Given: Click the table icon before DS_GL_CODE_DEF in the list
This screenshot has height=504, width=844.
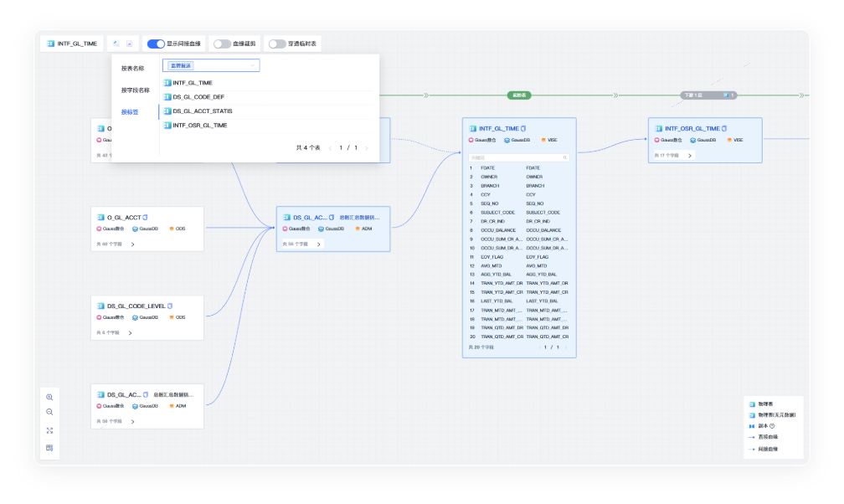Looking at the screenshot, I should pos(167,97).
